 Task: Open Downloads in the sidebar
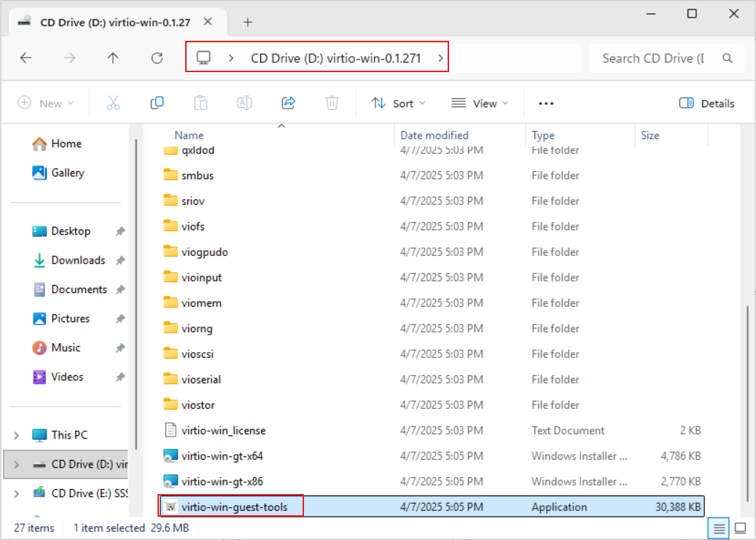tap(78, 260)
